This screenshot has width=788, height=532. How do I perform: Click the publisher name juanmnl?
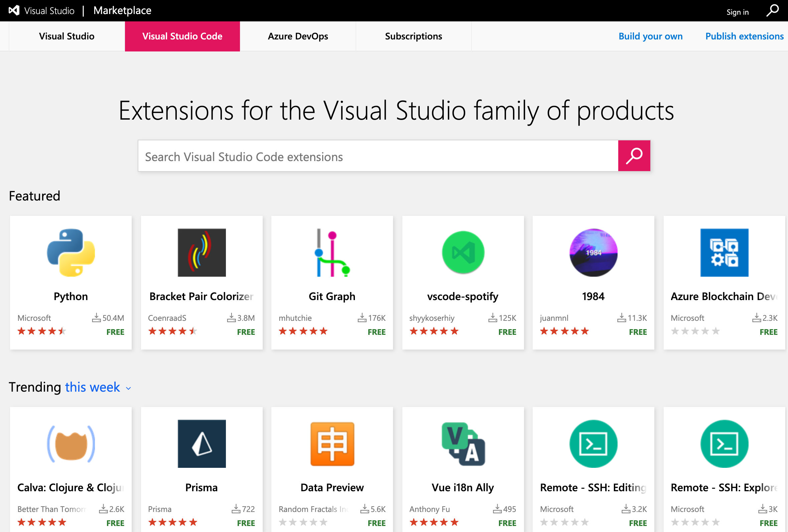tap(554, 318)
